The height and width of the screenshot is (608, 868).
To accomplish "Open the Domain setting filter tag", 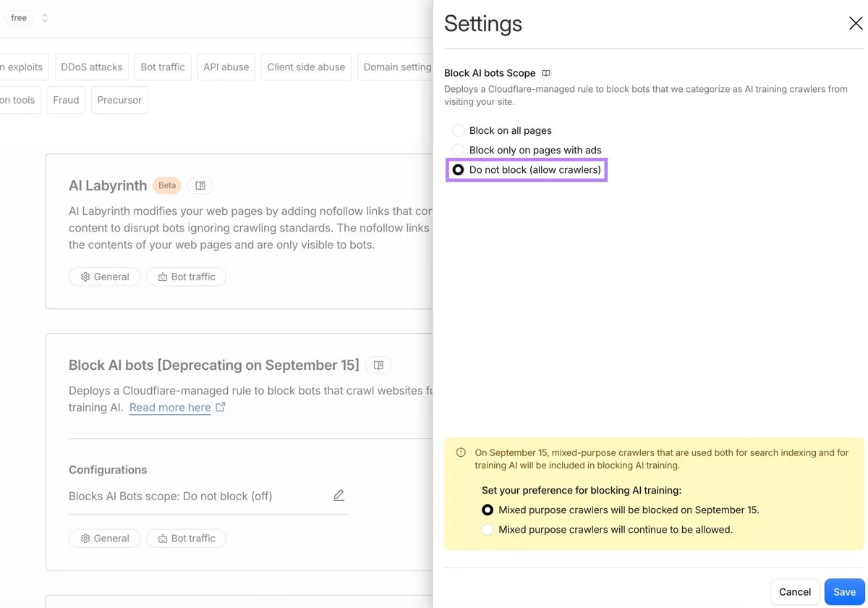I will 396,67.
